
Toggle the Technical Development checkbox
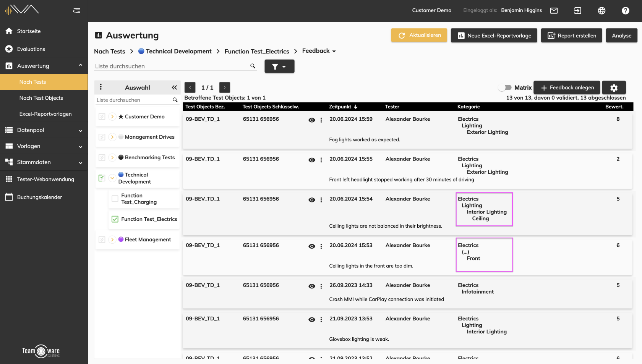tap(102, 178)
